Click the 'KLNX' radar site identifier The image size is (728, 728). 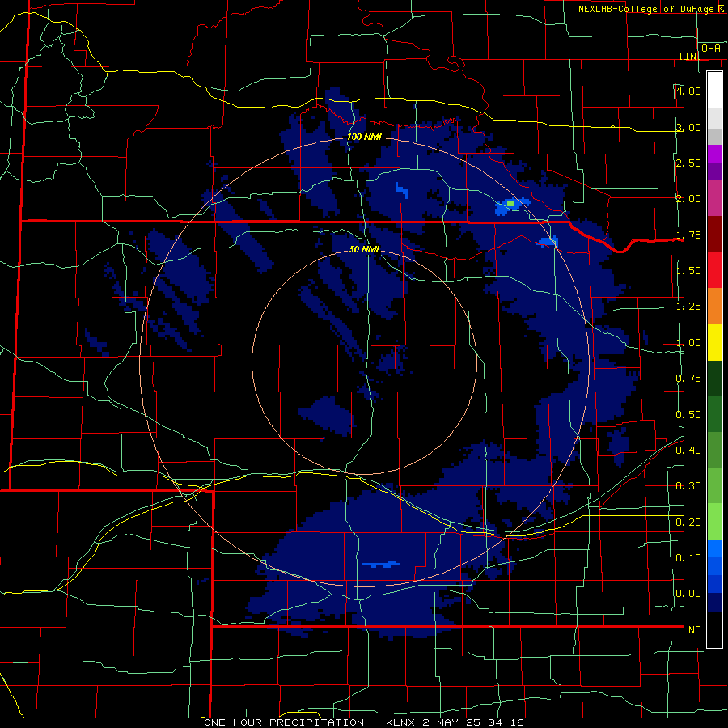click(400, 722)
